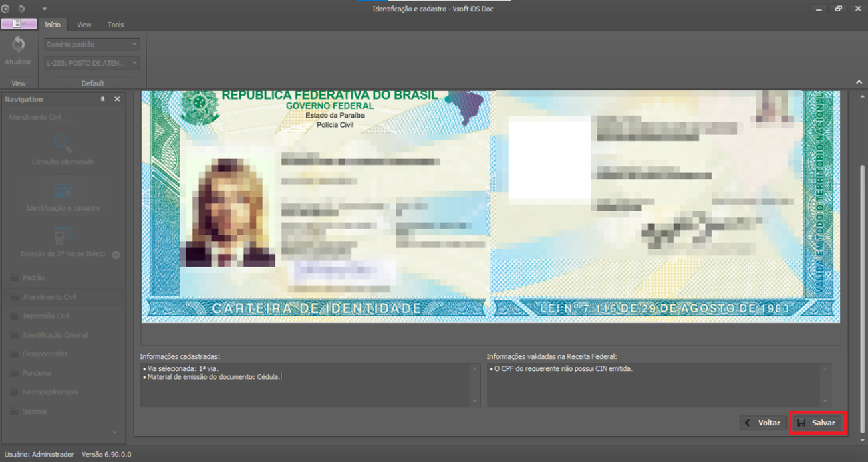Viewport: 868px width, 462px height.
Task: Click the Informações cadastradas box scroll up arrow
Action: tap(476, 369)
